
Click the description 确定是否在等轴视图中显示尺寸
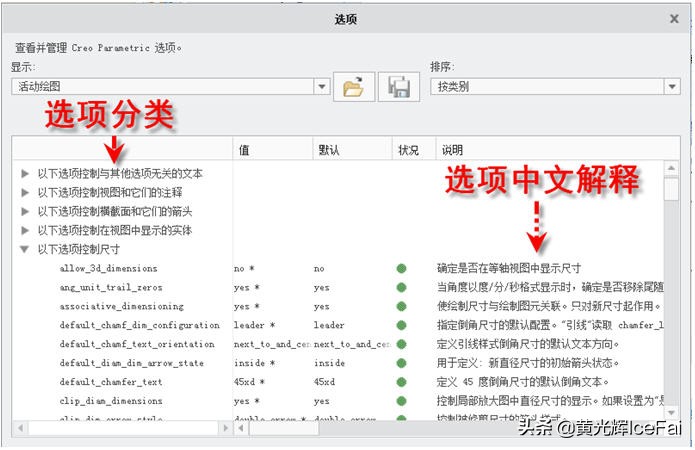pos(509,269)
